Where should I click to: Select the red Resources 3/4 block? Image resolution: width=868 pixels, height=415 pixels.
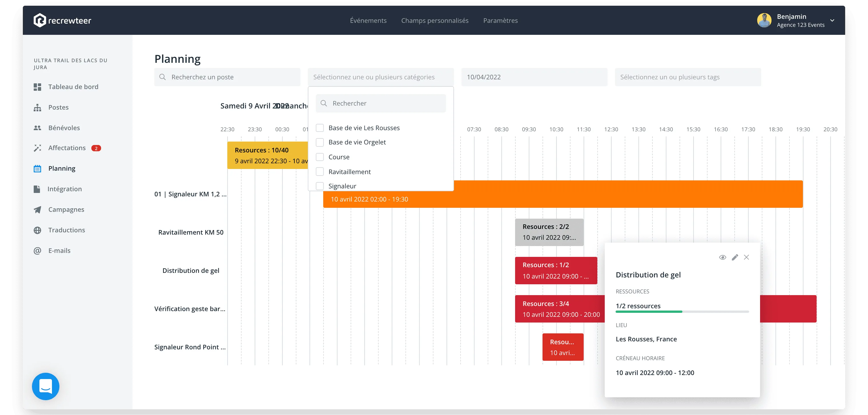point(560,309)
